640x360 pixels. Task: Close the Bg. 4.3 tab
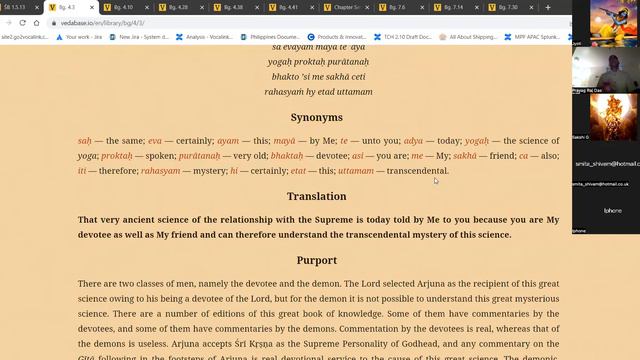click(x=92, y=7)
